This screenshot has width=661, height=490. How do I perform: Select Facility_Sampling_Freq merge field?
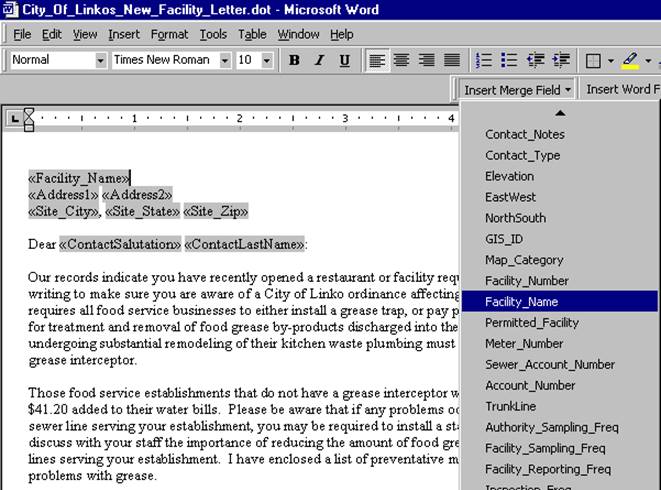pos(560,448)
